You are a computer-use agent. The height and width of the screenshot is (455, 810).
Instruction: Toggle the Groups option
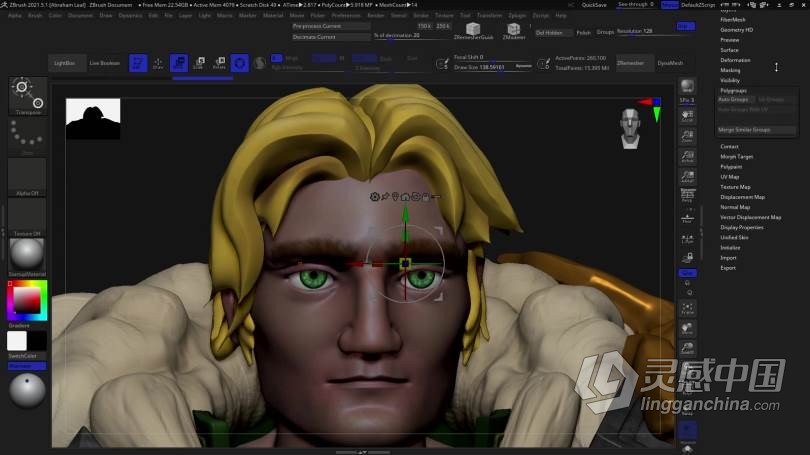[605, 32]
